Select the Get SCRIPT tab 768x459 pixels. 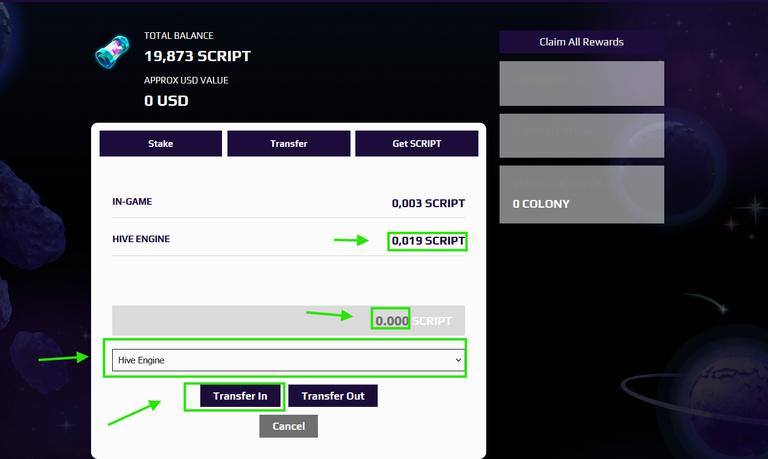416,144
